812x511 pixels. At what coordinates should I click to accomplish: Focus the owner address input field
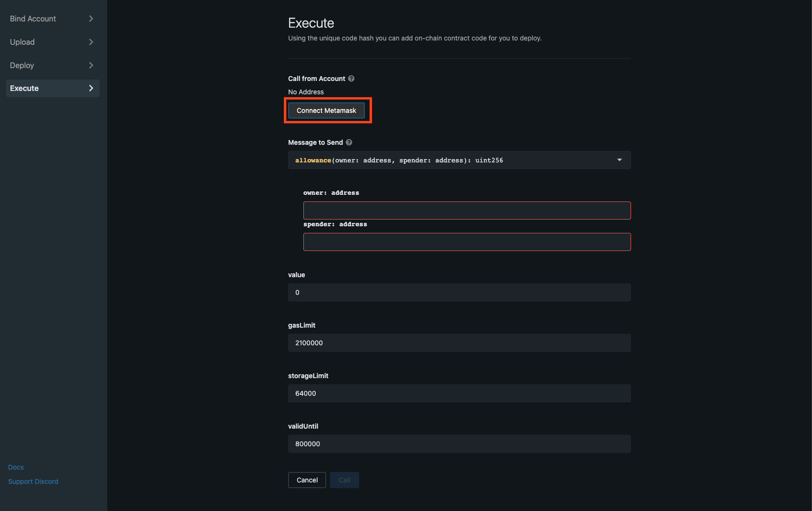tap(467, 210)
